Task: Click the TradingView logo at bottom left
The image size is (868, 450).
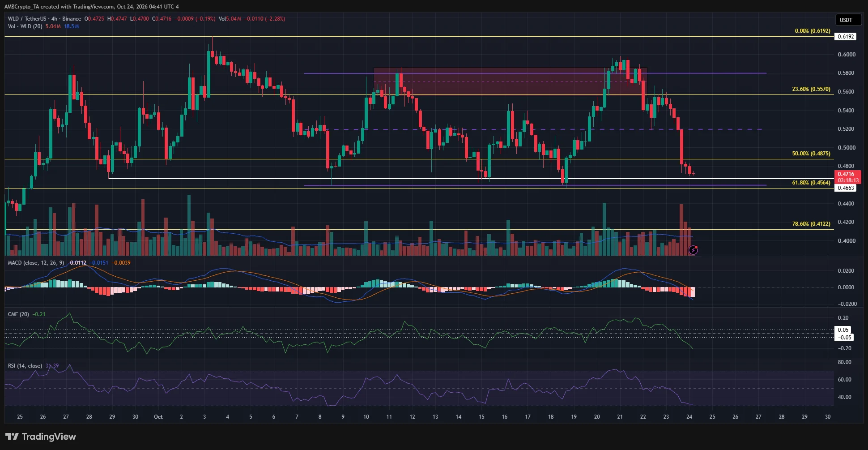Action: point(41,437)
